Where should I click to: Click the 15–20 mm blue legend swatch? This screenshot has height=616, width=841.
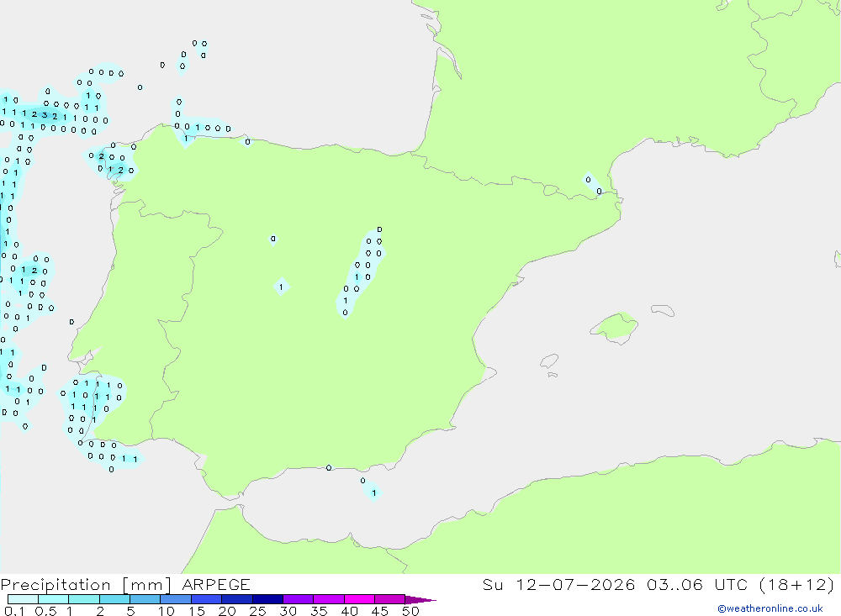point(206,599)
